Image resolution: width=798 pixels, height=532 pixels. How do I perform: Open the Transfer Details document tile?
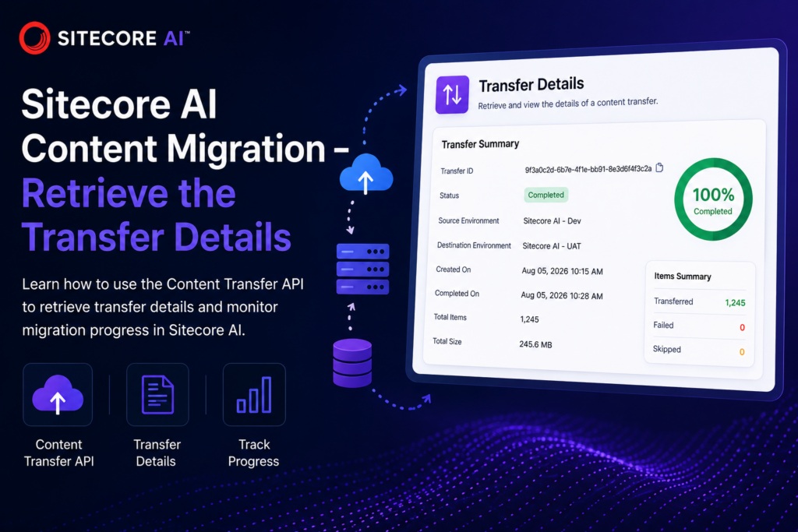click(x=157, y=395)
